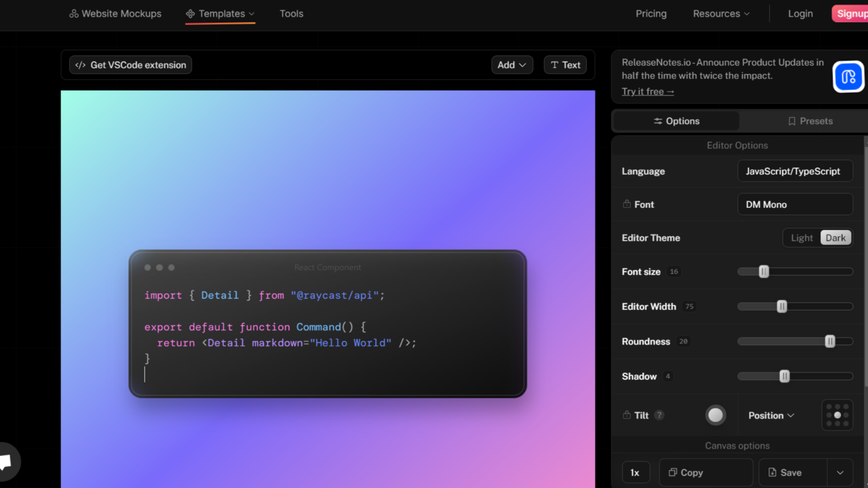Click the ReleaseNotes.io logo icon

[x=848, y=77]
